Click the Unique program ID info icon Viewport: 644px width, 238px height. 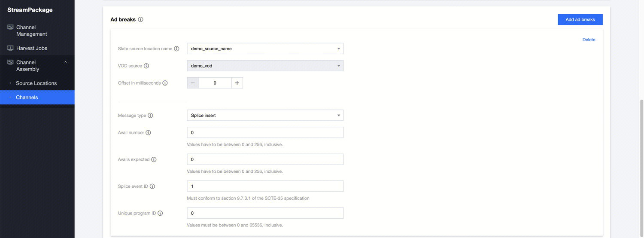[x=160, y=213]
